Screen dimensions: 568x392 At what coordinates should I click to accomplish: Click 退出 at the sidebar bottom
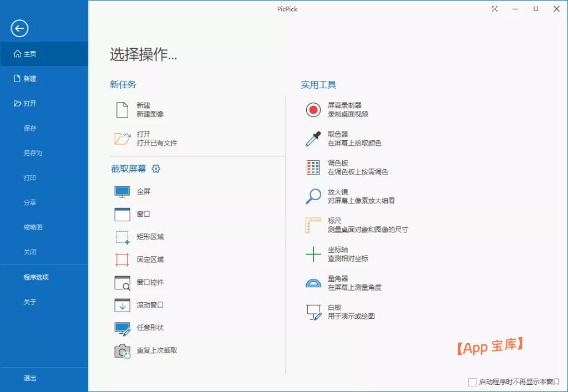(30, 378)
